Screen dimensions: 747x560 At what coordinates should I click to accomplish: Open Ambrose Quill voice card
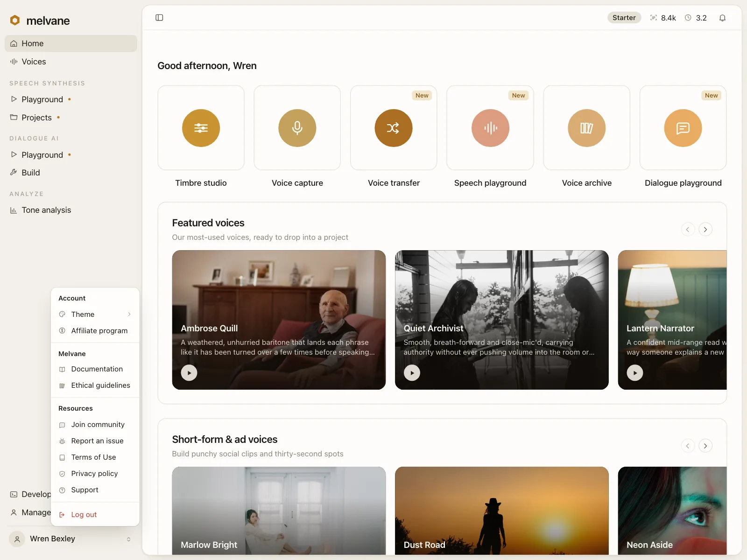click(279, 320)
